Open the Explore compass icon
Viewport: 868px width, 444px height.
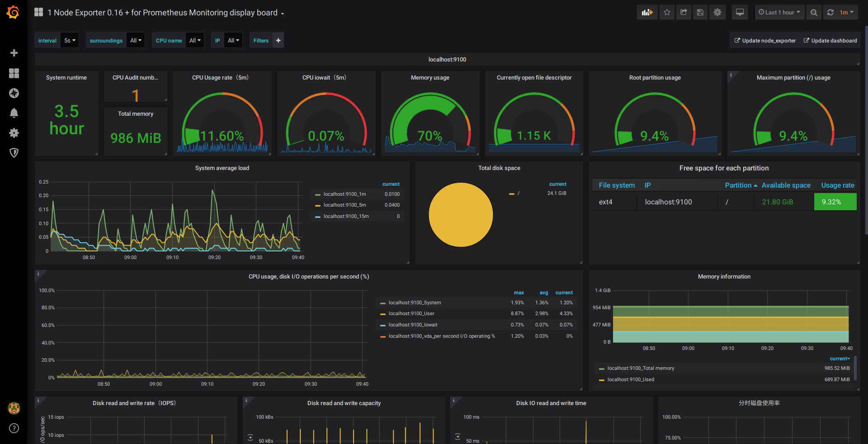click(14, 93)
